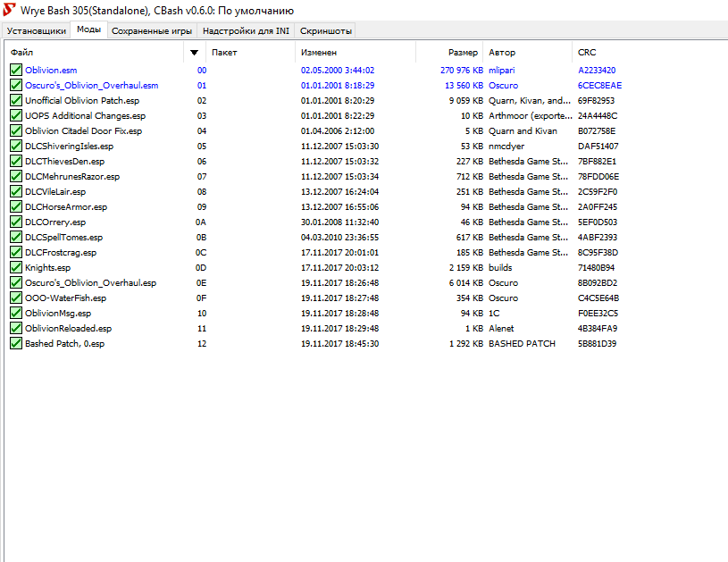Click the CRC value A2233420
This screenshot has width=728, height=562.
(597, 70)
